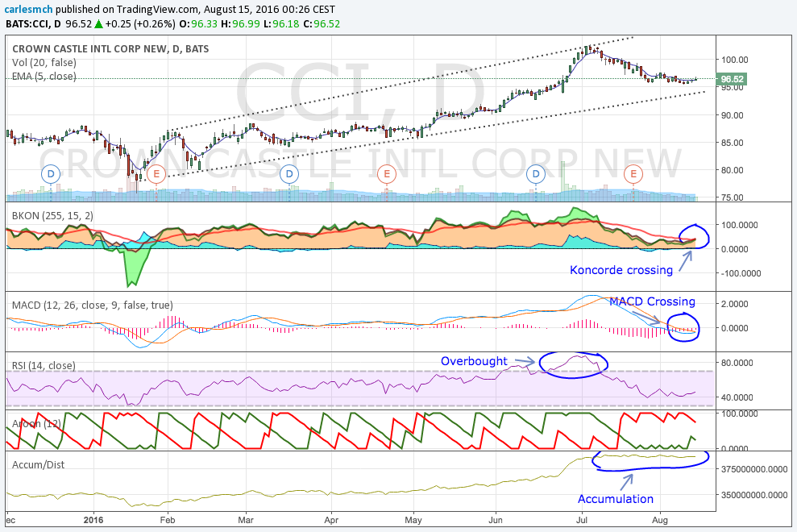Select the BKON (255, 15, 2) indicator legend

click(x=53, y=216)
